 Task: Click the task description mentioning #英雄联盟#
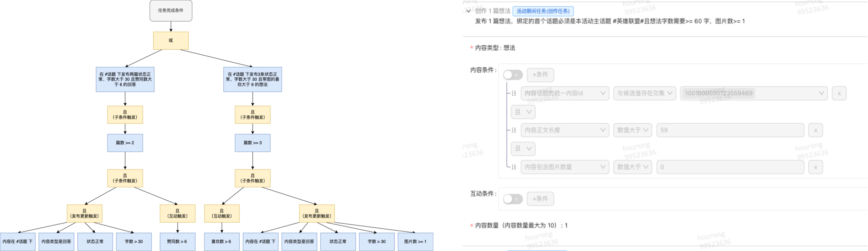point(610,21)
